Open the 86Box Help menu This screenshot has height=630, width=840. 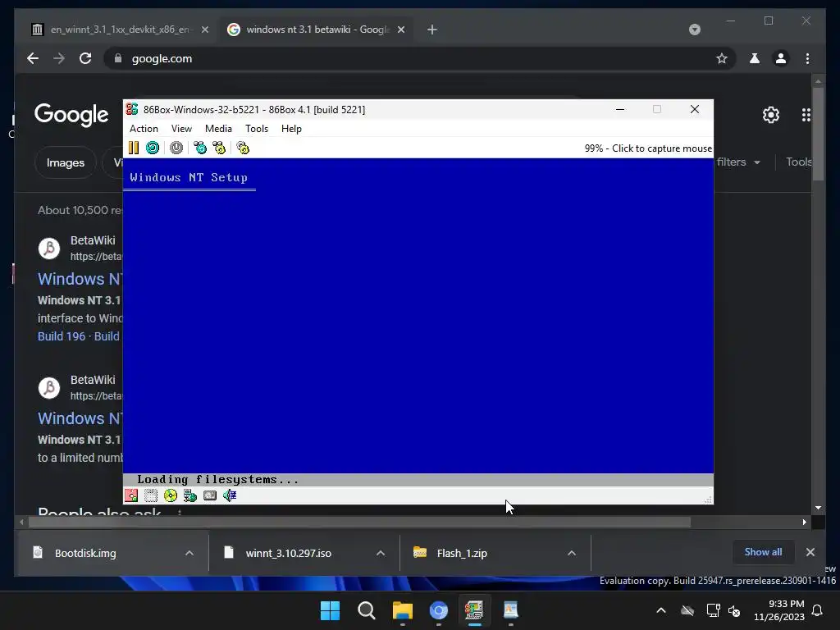pos(291,129)
